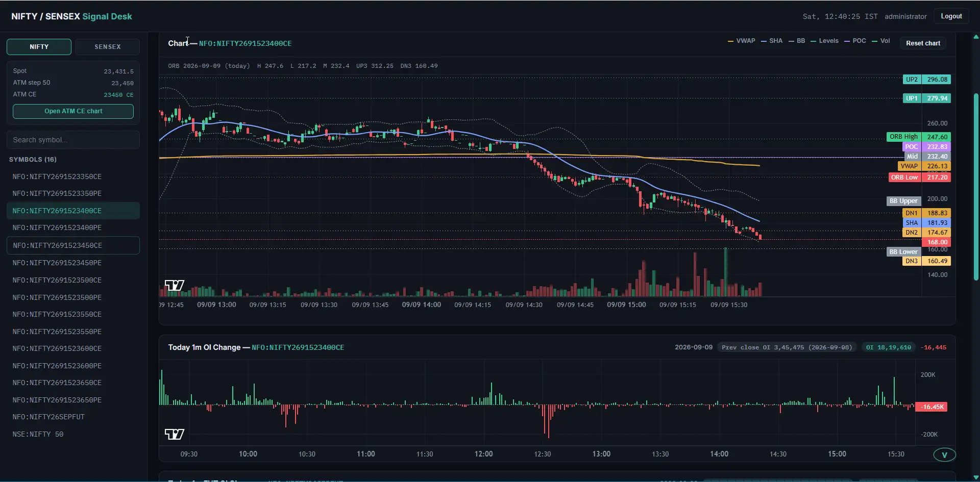Switch to the NIFTY tab

[39, 47]
